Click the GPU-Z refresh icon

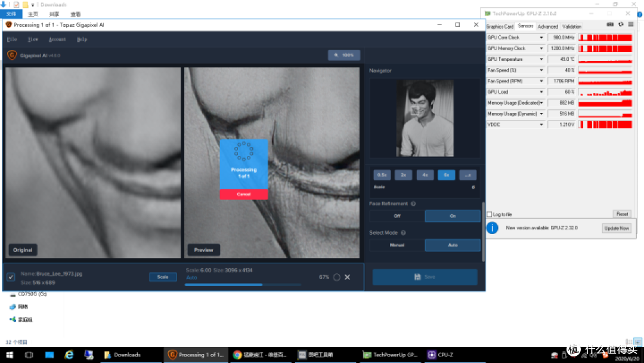tap(621, 25)
